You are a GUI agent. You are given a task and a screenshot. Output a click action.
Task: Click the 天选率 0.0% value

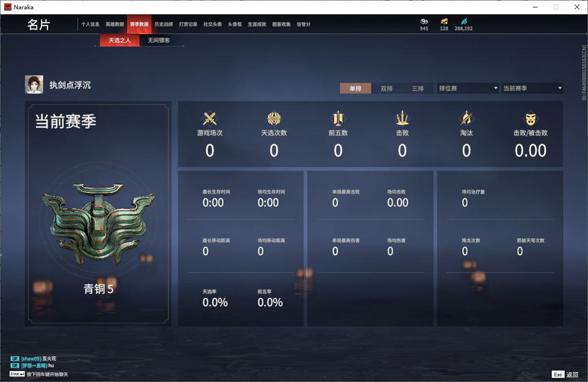tap(215, 303)
